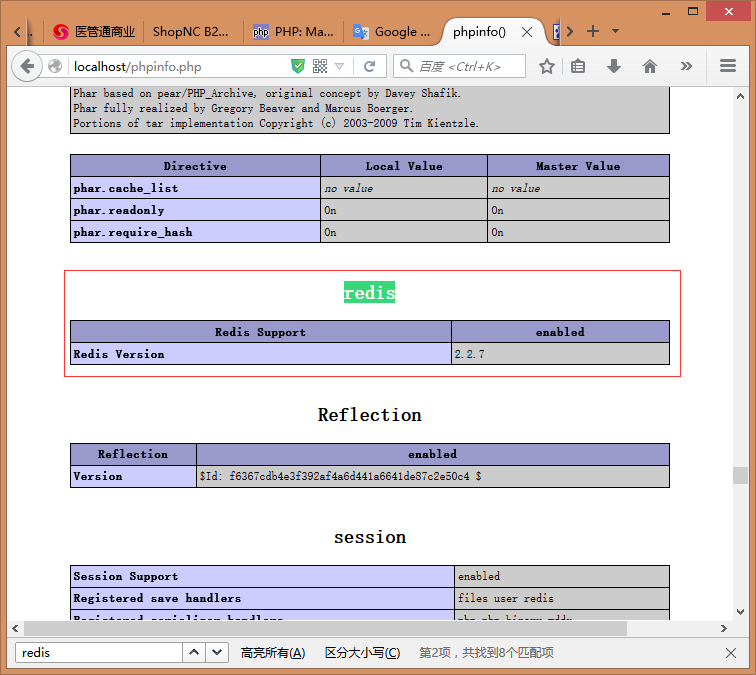Click the find bar text field containing redis
The image size is (756, 675).
[98, 653]
